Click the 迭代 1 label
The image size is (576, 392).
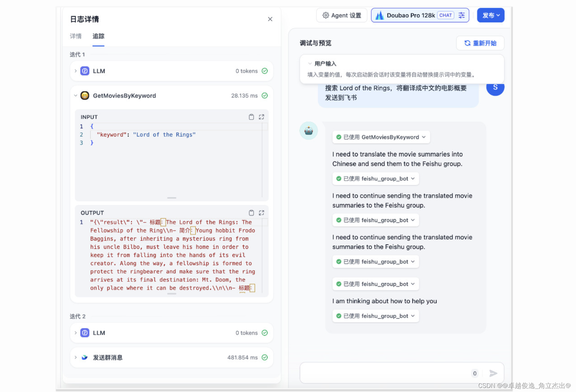(77, 55)
